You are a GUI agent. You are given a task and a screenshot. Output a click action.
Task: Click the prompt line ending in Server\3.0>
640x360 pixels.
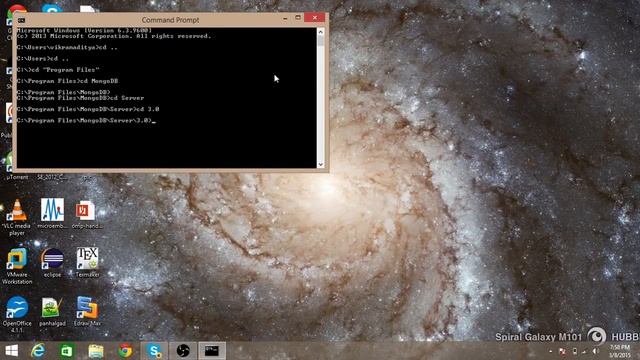pos(86,121)
